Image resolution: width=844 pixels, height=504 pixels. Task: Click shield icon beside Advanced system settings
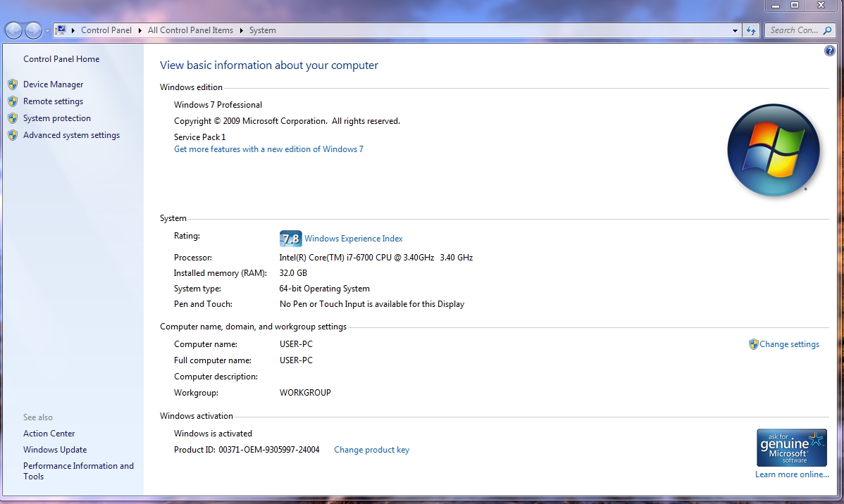pyautogui.click(x=13, y=135)
